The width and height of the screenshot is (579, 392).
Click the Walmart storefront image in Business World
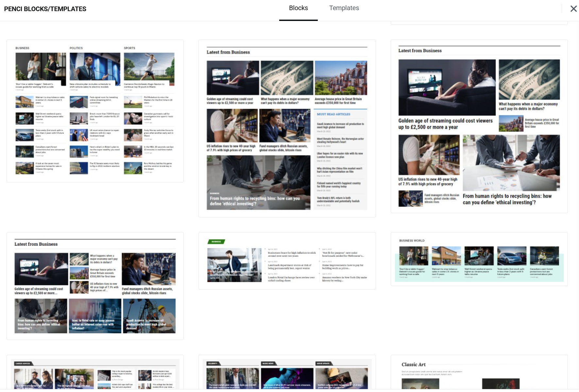click(x=446, y=256)
